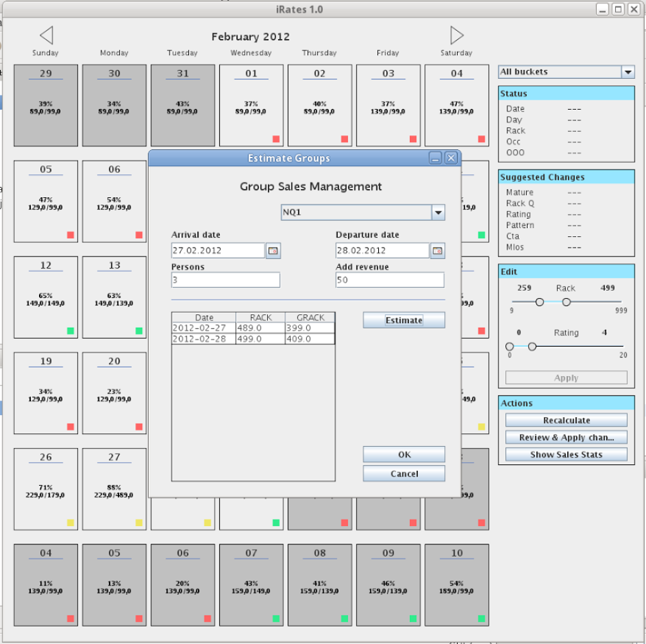Focus the Arrival date field

(x=218, y=250)
